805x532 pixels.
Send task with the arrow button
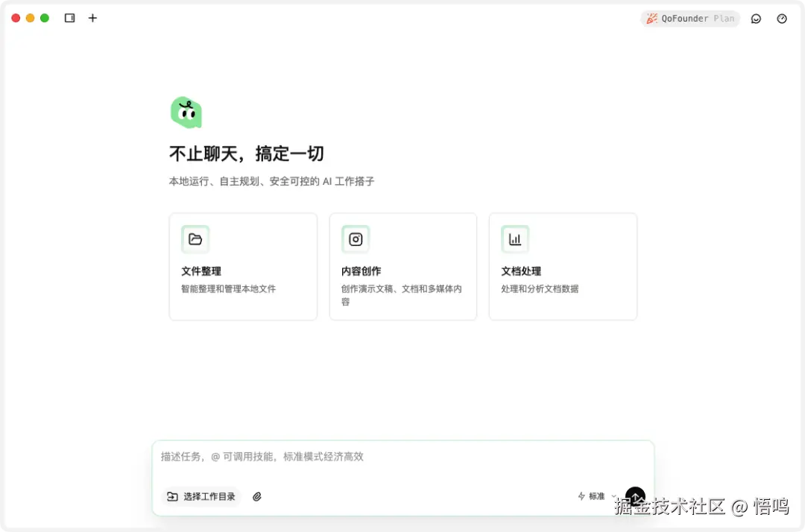[635, 496]
